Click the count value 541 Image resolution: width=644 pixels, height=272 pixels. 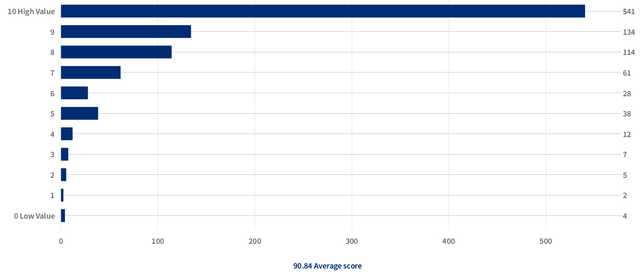tap(628, 11)
